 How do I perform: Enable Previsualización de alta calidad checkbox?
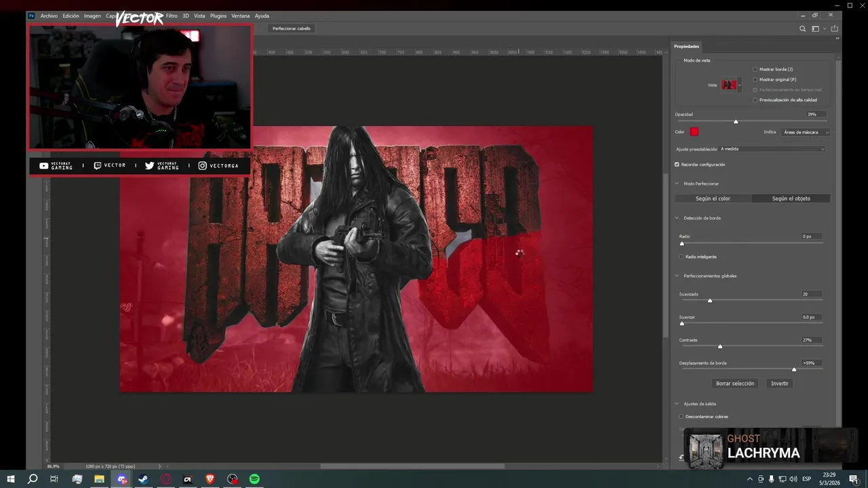[755, 100]
